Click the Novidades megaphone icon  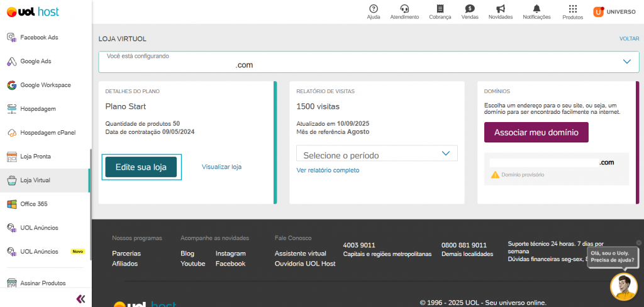point(501,9)
